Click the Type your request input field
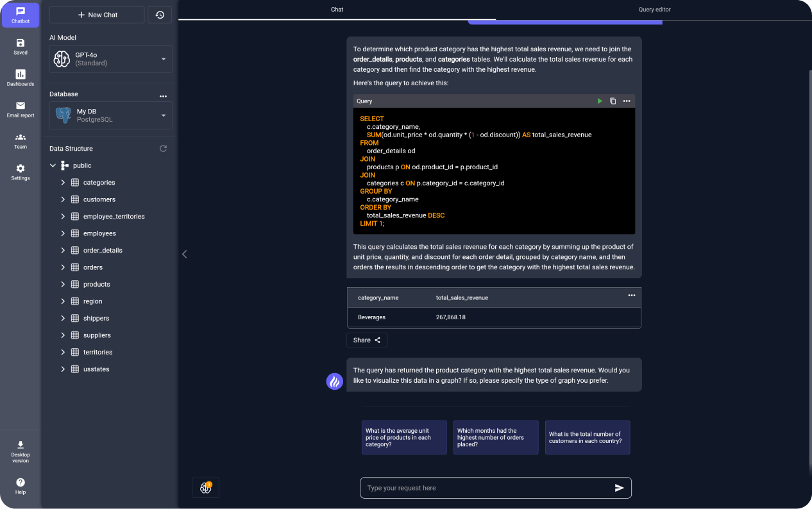 click(x=484, y=488)
